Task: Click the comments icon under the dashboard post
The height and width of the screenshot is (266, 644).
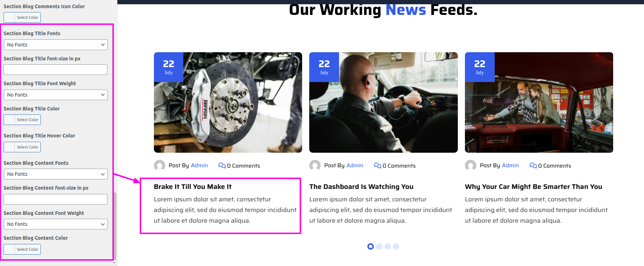Action: pyautogui.click(x=378, y=165)
